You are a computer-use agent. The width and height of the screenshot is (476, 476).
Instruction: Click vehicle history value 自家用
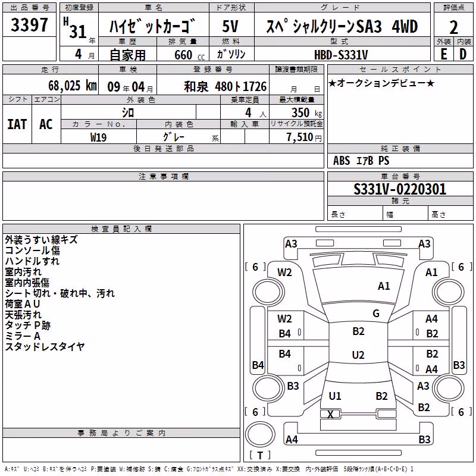127,55
